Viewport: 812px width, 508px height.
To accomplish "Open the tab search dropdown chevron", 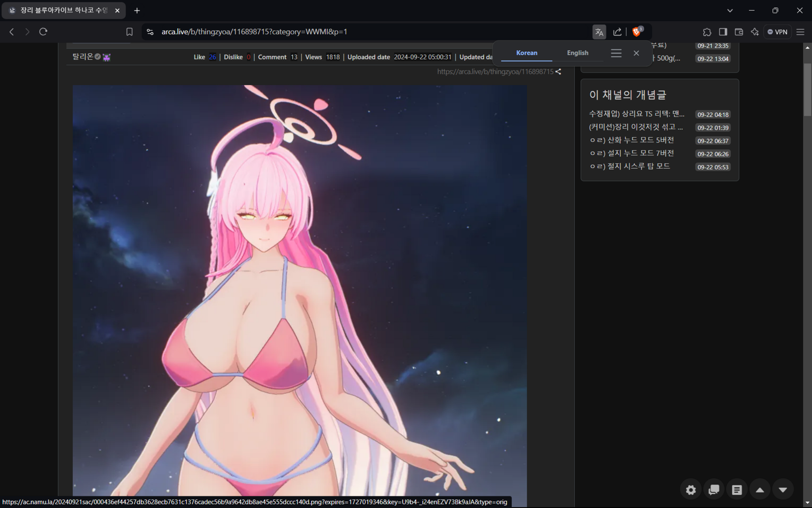I will [730, 10].
